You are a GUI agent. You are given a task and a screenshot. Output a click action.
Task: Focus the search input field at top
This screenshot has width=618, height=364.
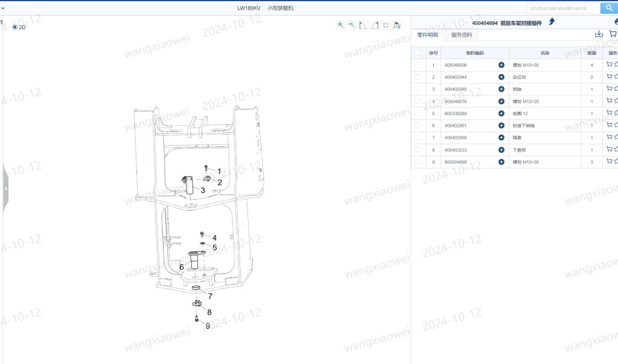(x=563, y=8)
